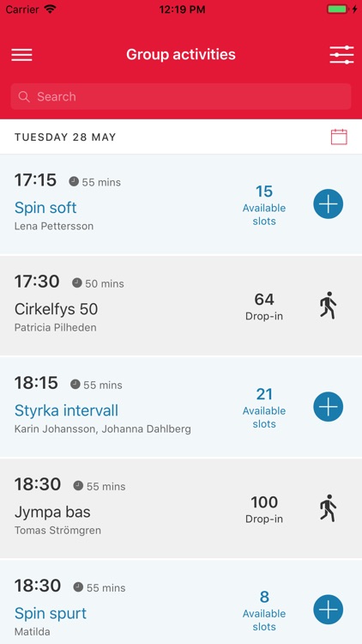Tap the Jympa bas drop-in walking icon

[328, 508]
